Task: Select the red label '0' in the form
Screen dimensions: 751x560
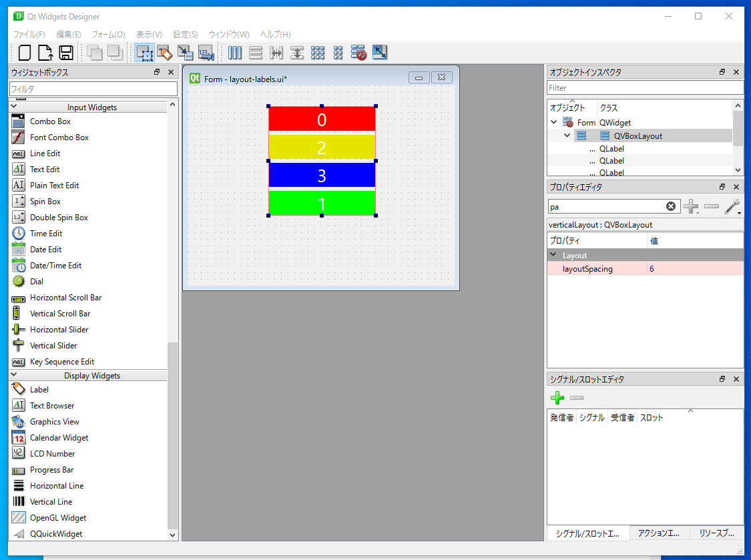Action: coord(322,119)
